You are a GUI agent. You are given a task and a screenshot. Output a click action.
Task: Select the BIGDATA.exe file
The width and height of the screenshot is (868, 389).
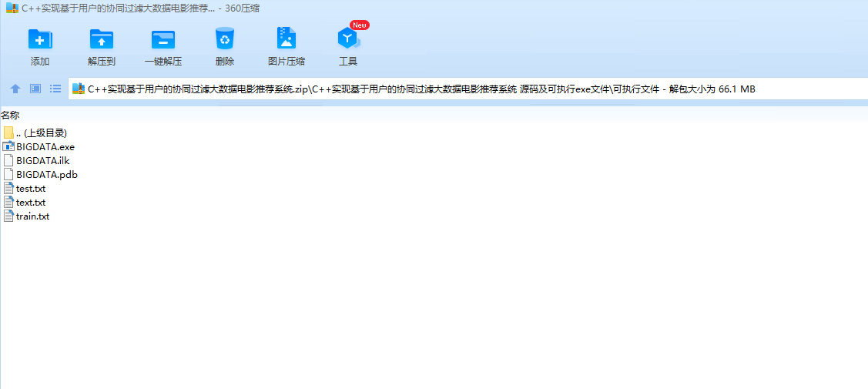pos(39,147)
